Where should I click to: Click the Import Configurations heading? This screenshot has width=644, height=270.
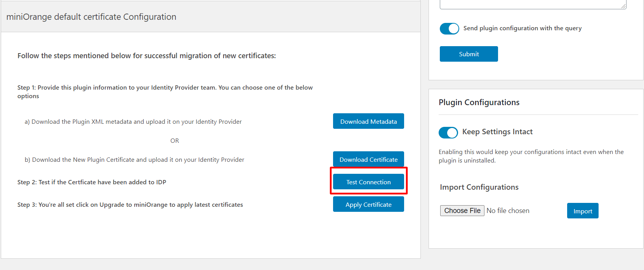pyautogui.click(x=479, y=187)
